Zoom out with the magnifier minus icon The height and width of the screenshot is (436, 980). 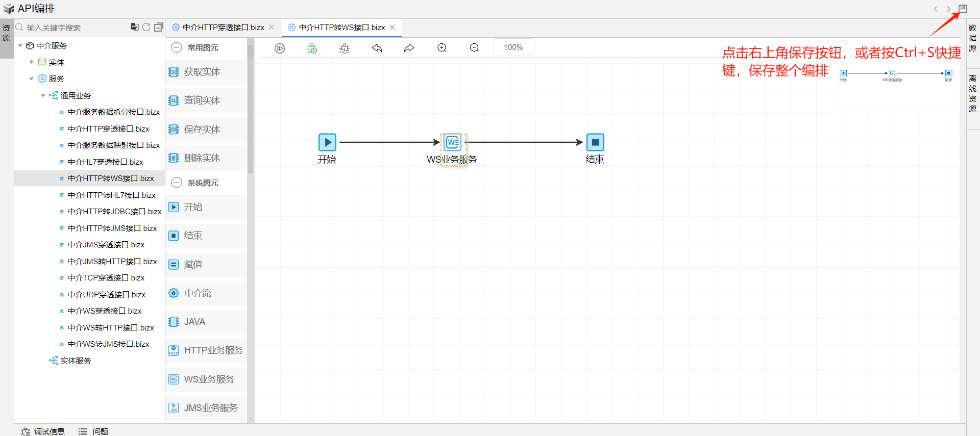coord(474,48)
